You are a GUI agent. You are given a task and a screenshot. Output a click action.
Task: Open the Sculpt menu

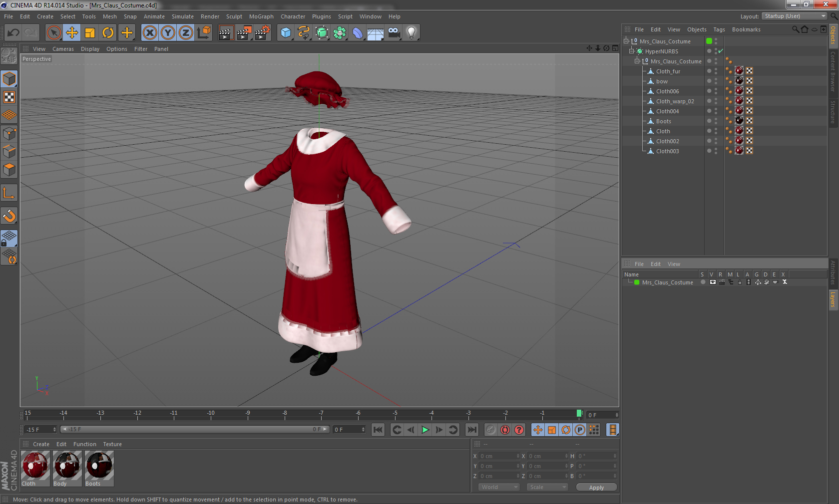(x=234, y=16)
